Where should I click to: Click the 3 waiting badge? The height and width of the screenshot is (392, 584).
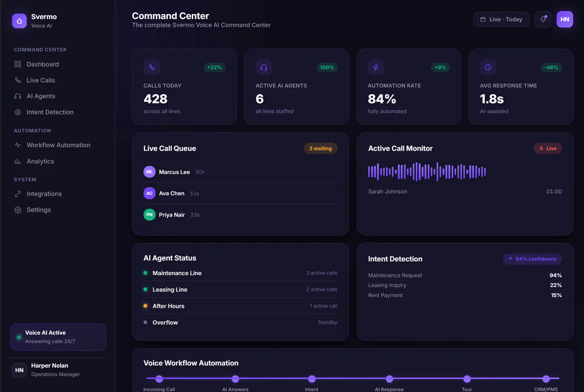pos(320,148)
